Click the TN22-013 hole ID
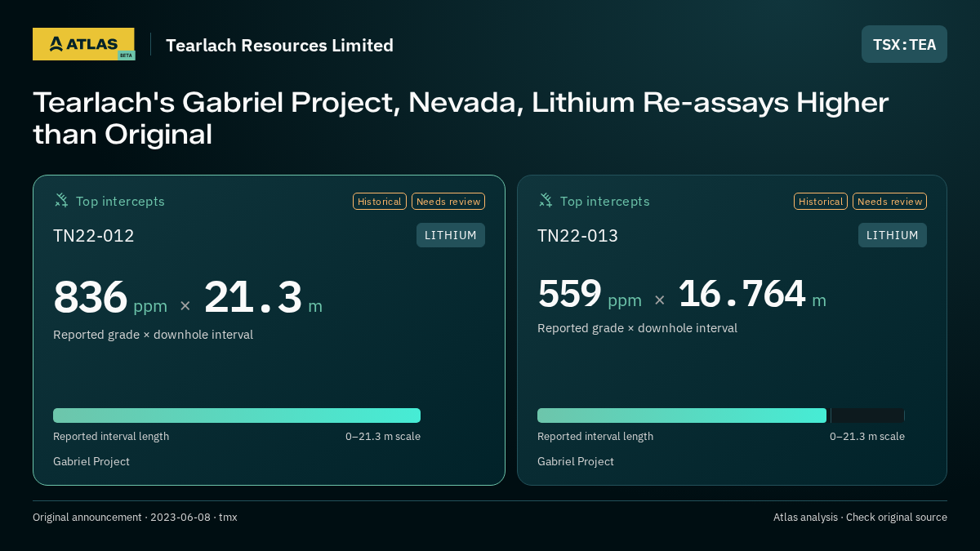This screenshot has height=551, width=980. 578,236
